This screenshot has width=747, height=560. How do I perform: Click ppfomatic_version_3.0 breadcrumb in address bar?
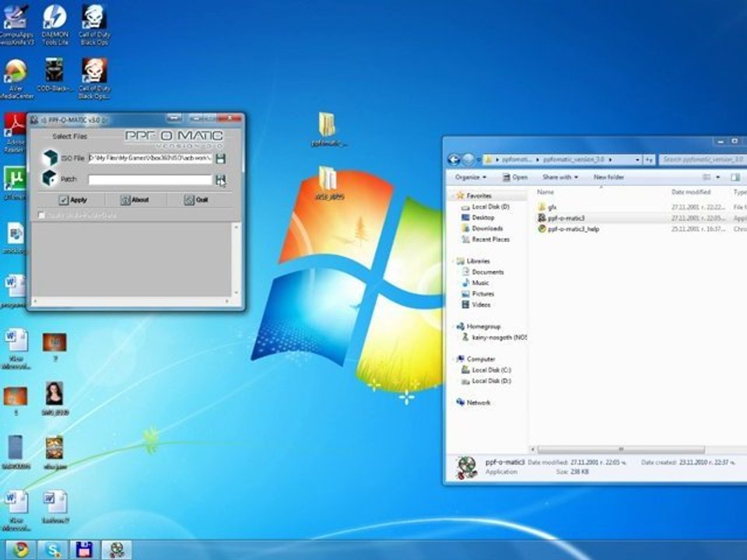click(573, 159)
